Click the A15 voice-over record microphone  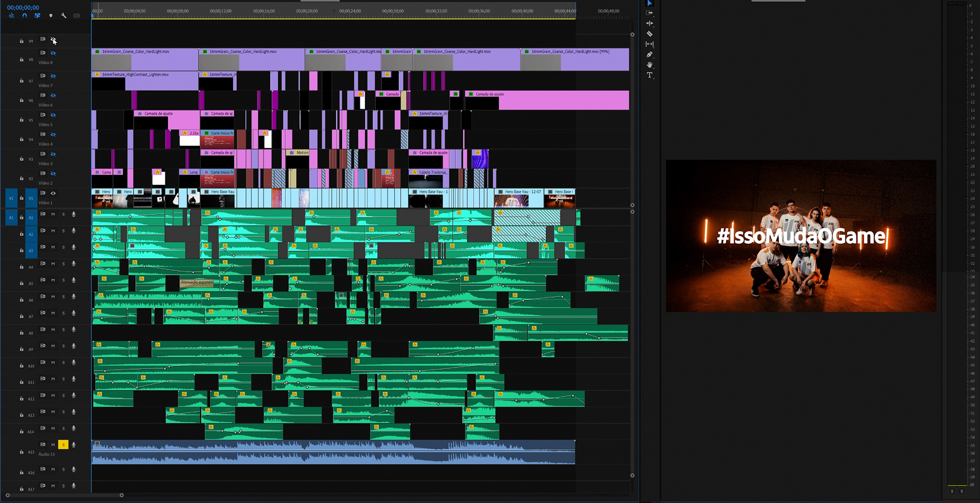73,445
